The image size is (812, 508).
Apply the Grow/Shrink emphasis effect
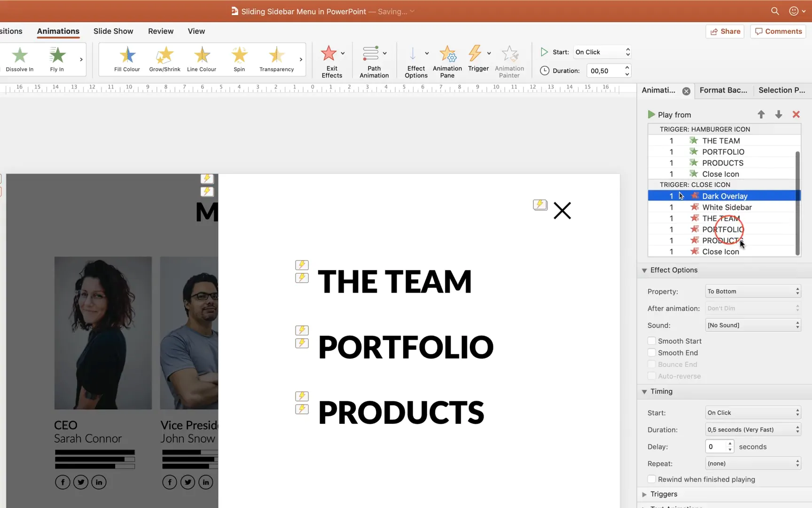click(164, 59)
